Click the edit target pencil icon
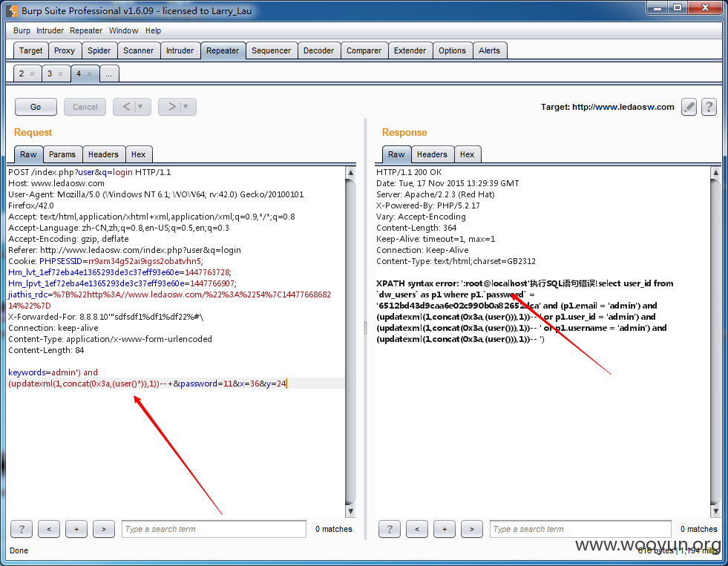728x566 pixels. click(689, 107)
